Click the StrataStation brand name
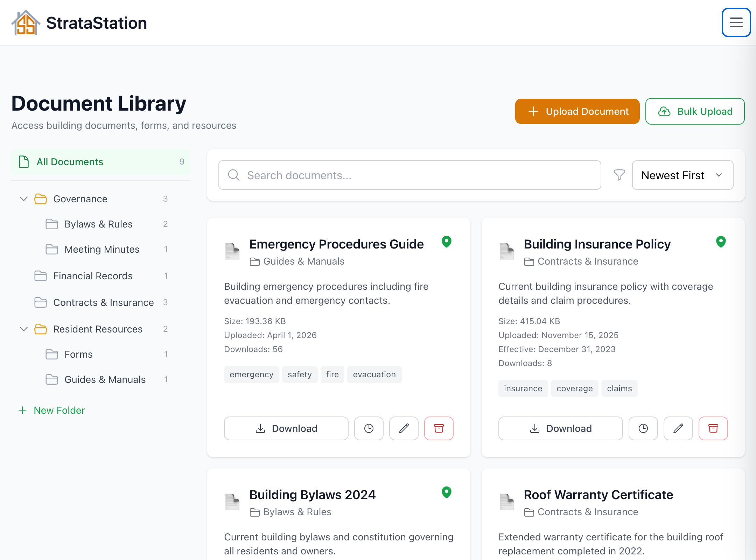 (97, 23)
